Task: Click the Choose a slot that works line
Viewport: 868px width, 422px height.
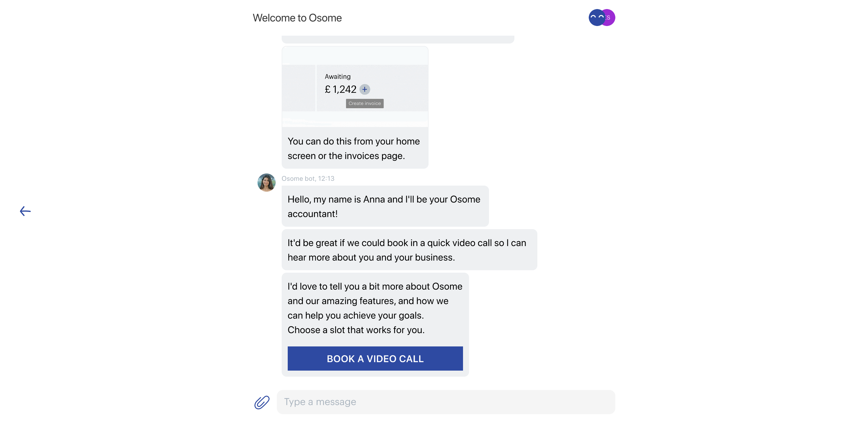Action: coord(356,329)
